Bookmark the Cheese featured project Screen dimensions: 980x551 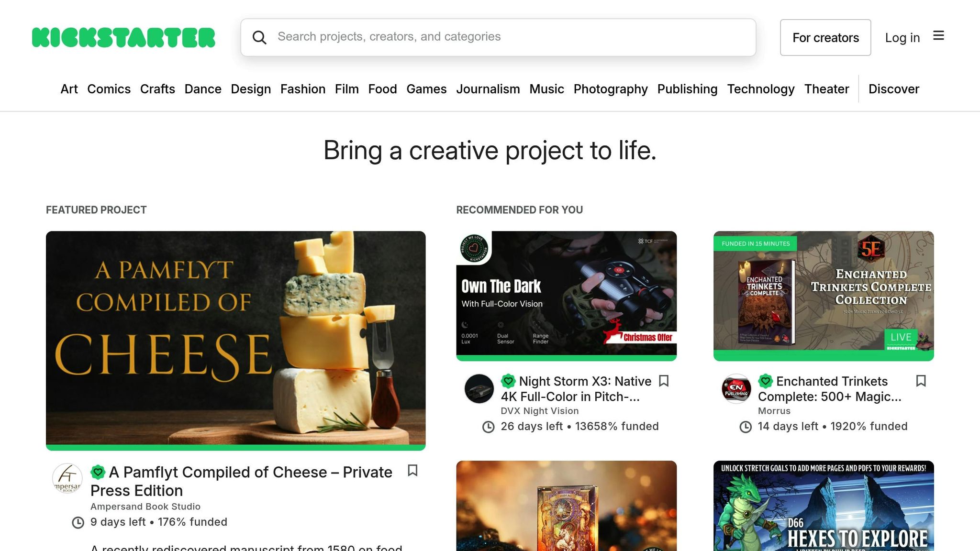412,471
